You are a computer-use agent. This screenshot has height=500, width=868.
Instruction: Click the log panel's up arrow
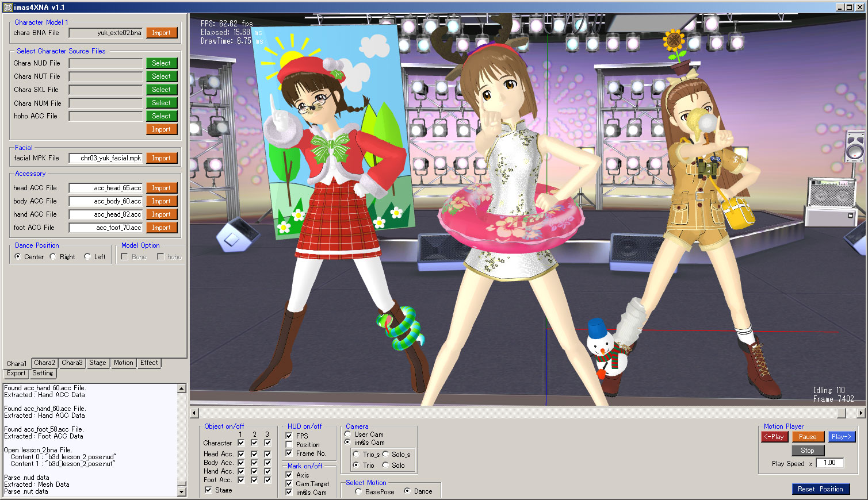pyautogui.click(x=182, y=389)
